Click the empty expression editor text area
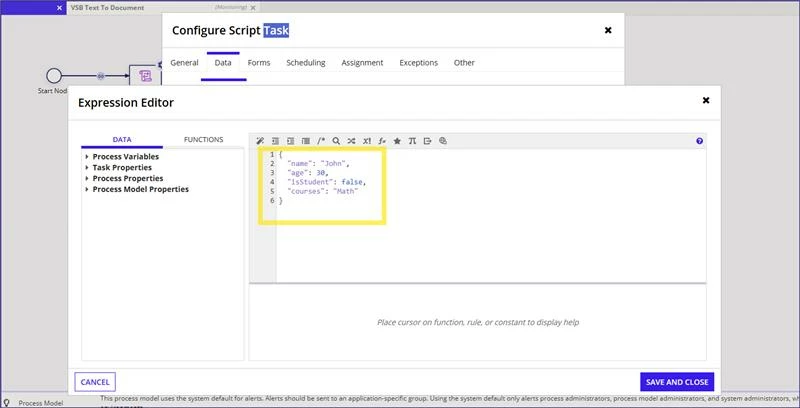Viewport: 800px width, 408px height. tap(491, 216)
